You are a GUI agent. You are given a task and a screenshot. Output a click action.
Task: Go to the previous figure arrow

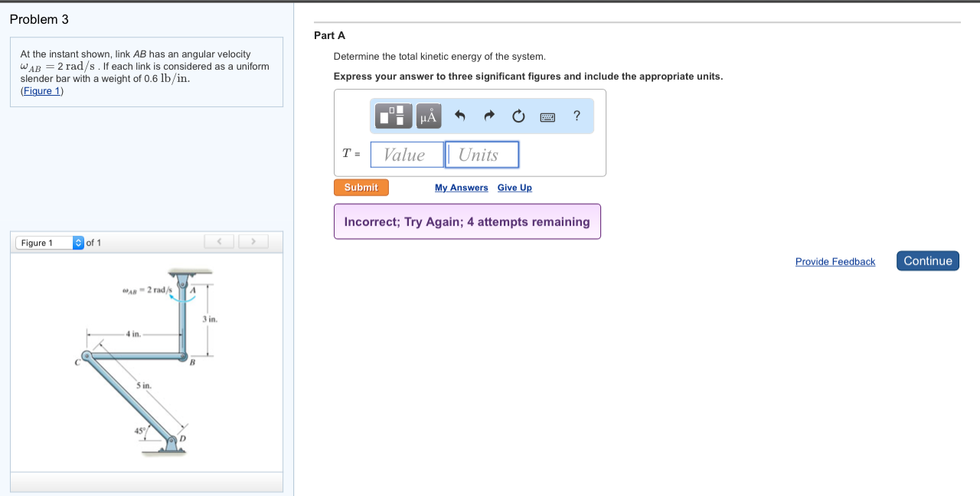(220, 242)
